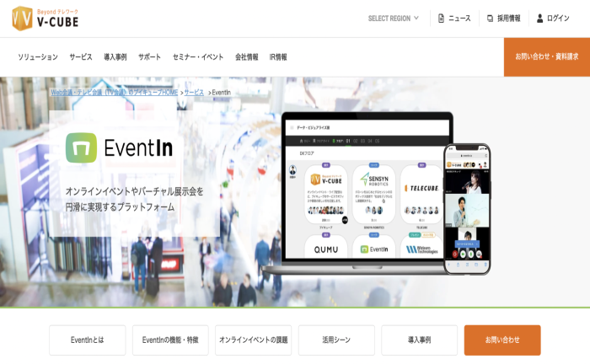Open the ニュース link
The height and width of the screenshot is (364, 590).
[x=459, y=18]
